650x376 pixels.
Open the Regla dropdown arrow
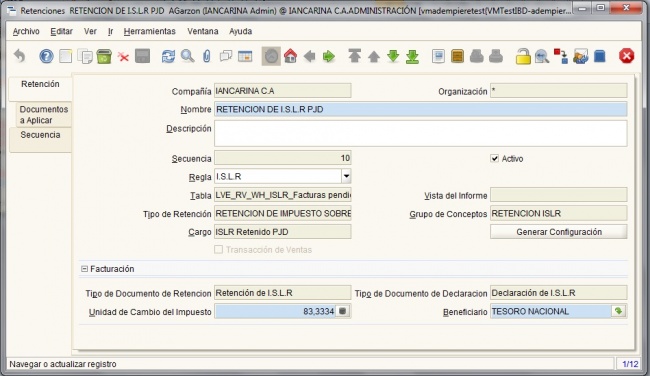346,176
